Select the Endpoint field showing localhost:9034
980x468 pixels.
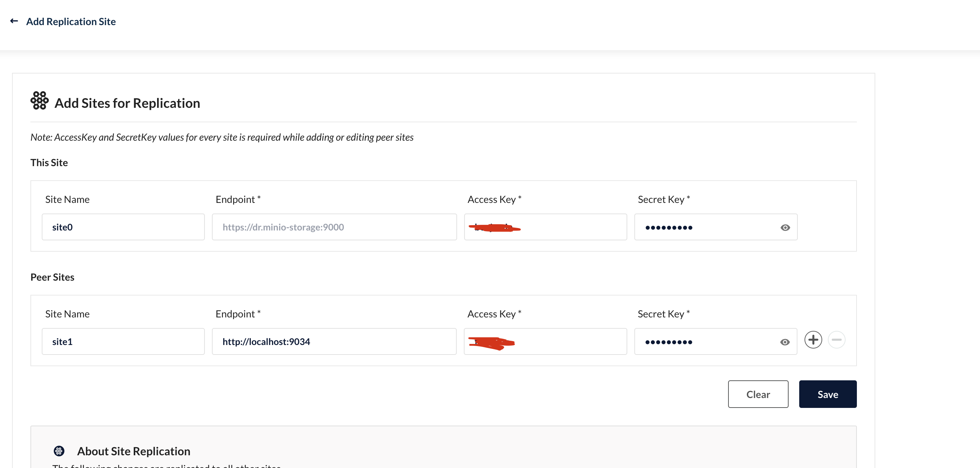tap(334, 341)
